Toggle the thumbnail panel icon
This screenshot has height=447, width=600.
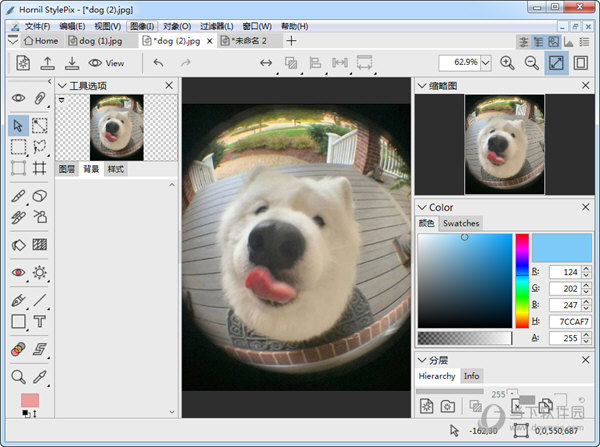point(553,42)
